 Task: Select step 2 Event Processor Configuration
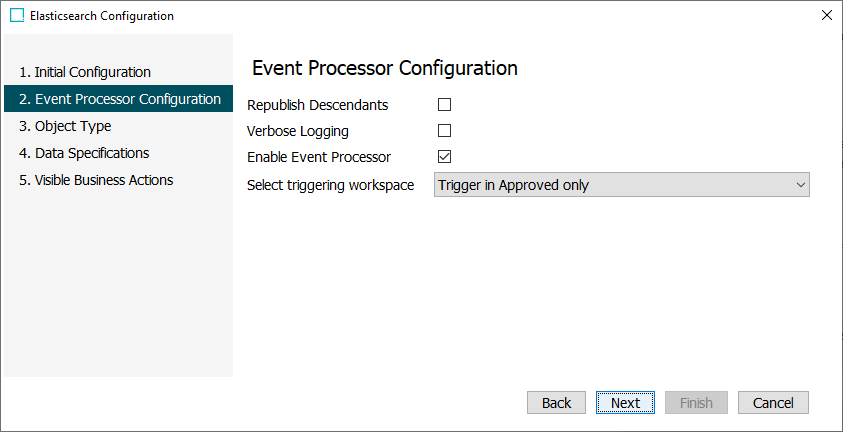coord(119,99)
